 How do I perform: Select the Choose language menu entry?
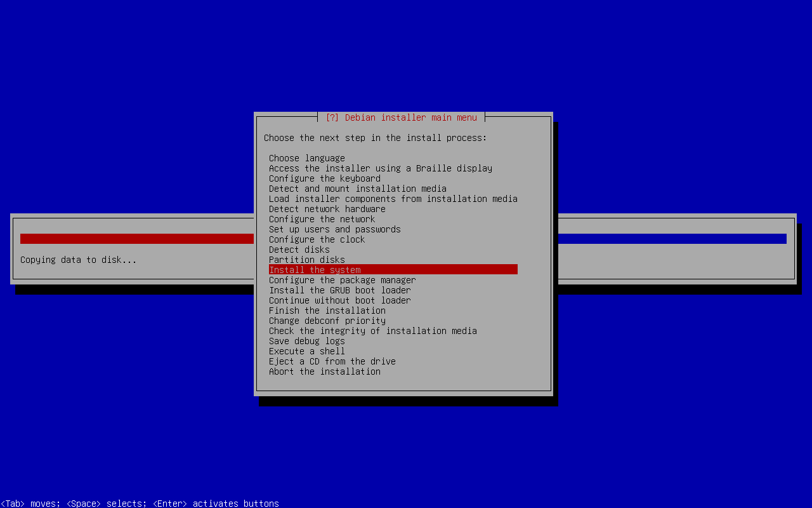pos(306,158)
